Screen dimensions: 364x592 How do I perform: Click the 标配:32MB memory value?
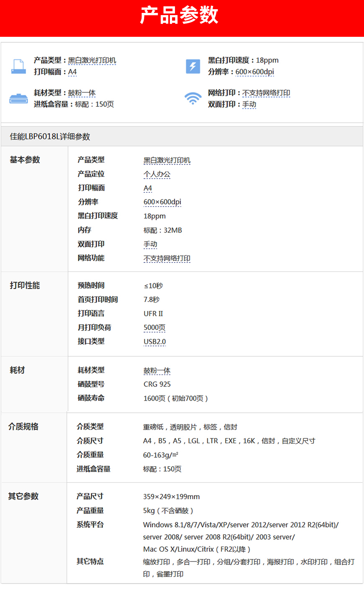[163, 230]
